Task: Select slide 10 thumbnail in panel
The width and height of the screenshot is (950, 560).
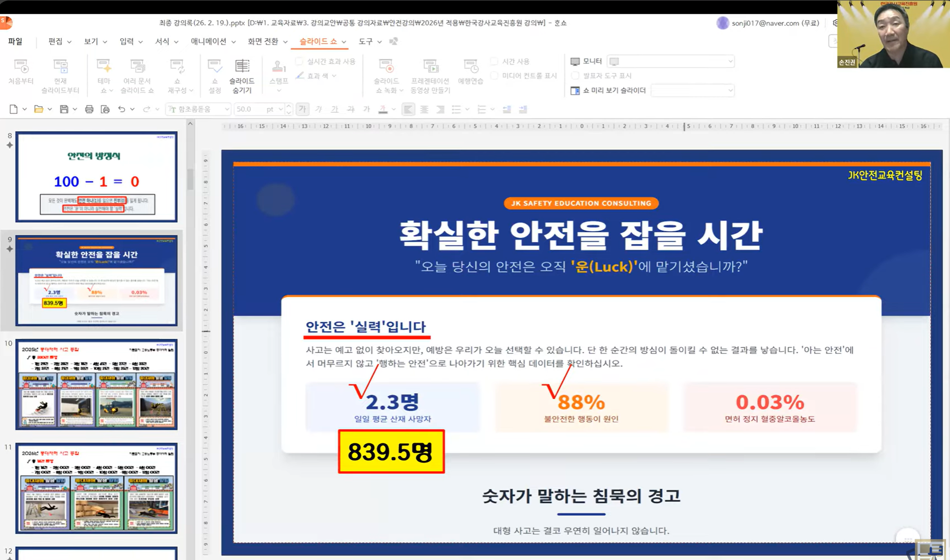Action: point(96,384)
